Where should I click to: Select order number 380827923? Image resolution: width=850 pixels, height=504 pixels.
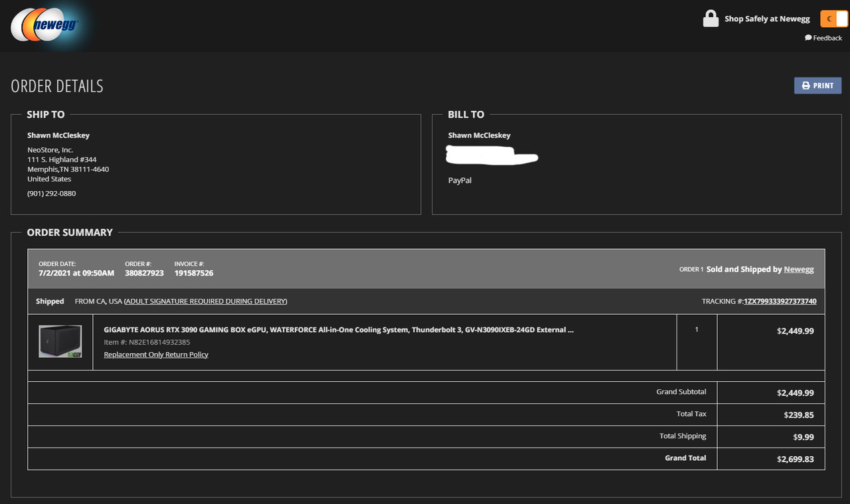tap(144, 273)
